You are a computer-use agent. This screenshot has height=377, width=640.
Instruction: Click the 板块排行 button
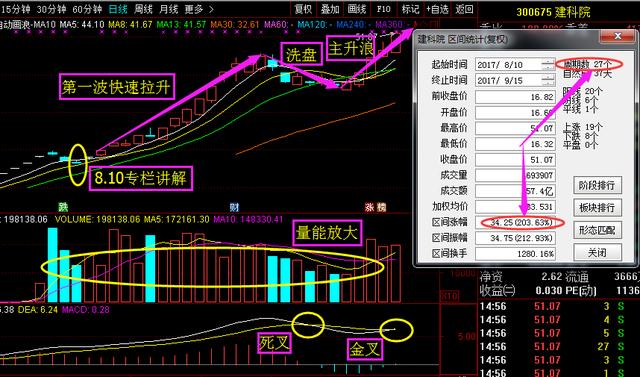pos(597,208)
